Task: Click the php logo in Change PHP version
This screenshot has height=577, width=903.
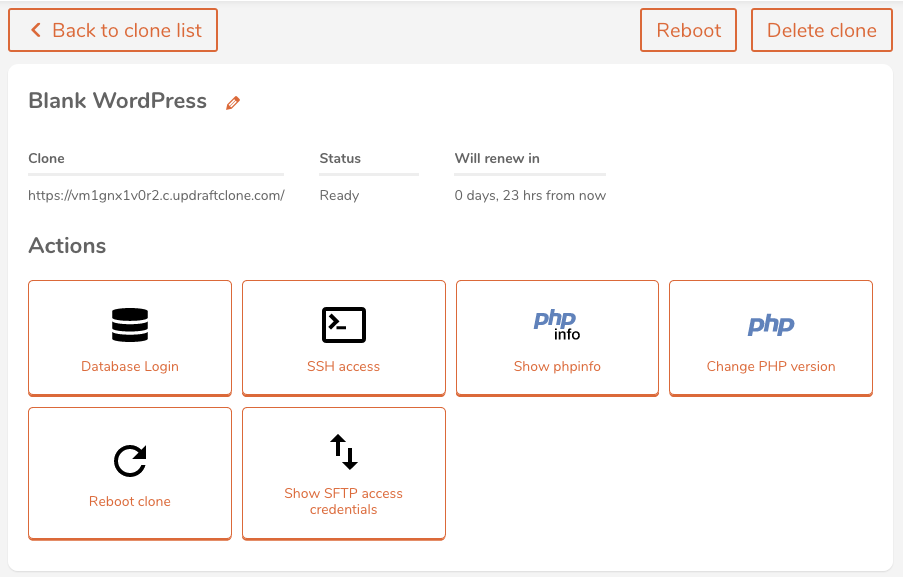Action: 771,325
